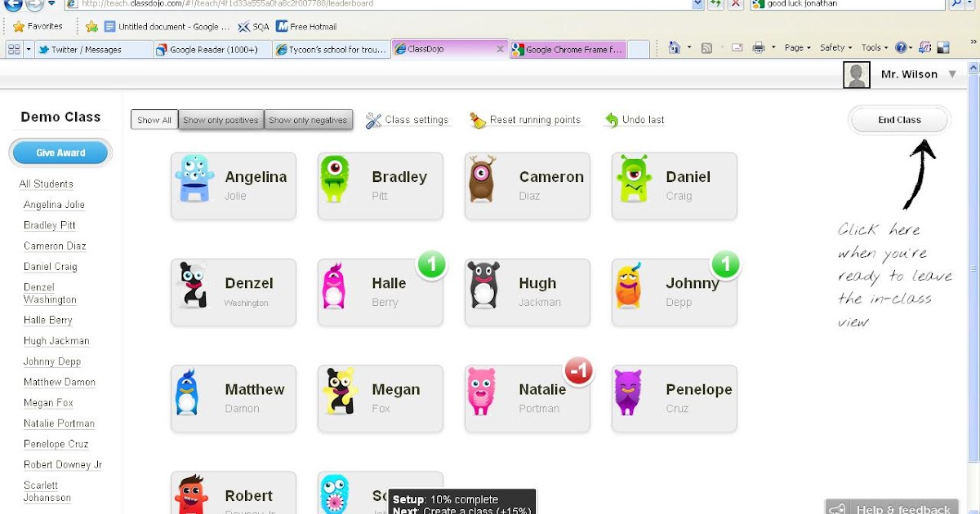Open Class settings via the wrench icon
This screenshot has width=980, height=514.
[x=374, y=121]
